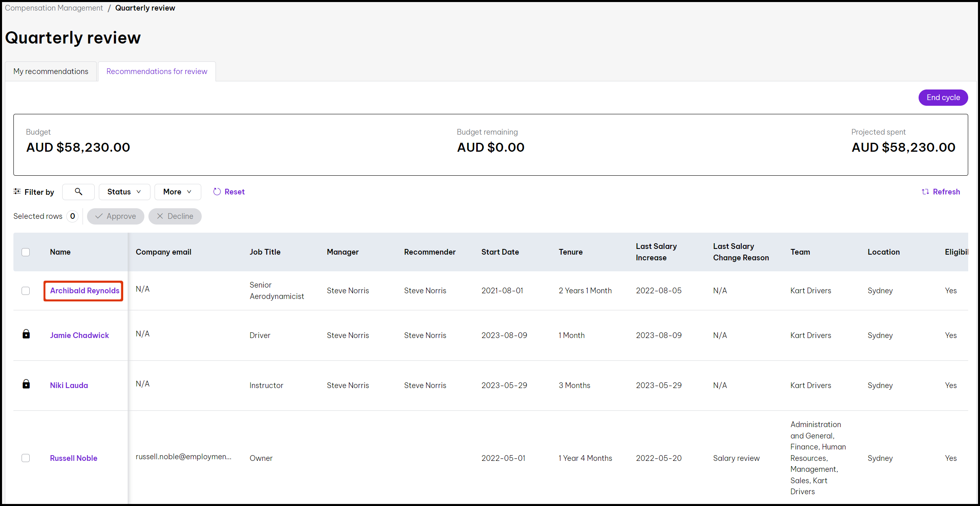Open the Status filter dropdown
The width and height of the screenshot is (980, 506).
pyautogui.click(x=124, y=192)
